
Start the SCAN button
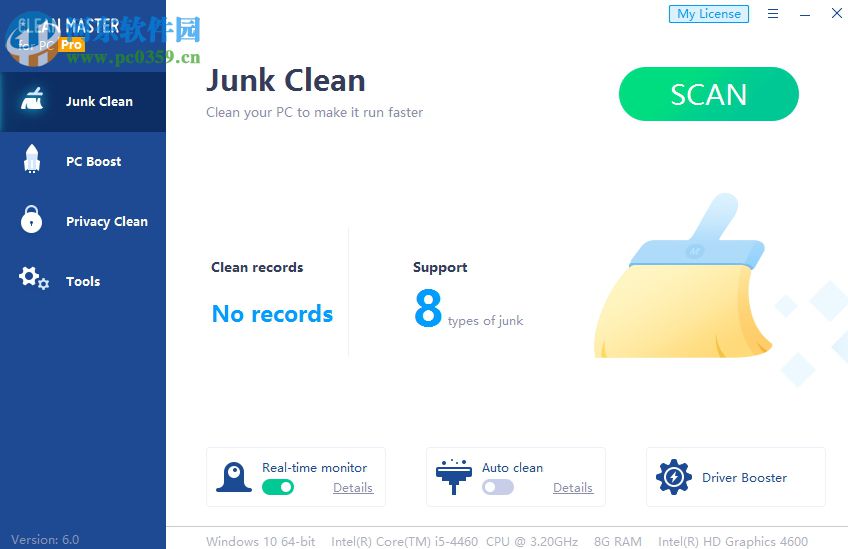[x=708, y=94]
